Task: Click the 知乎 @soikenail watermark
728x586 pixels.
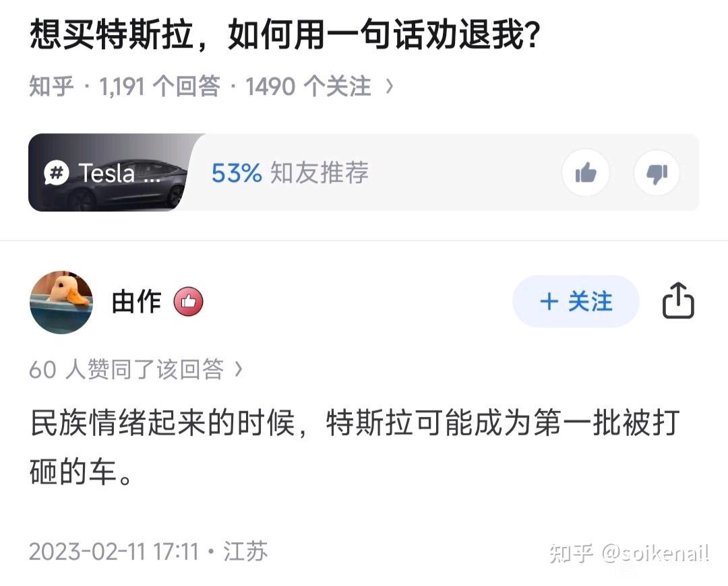Action: 629,553
